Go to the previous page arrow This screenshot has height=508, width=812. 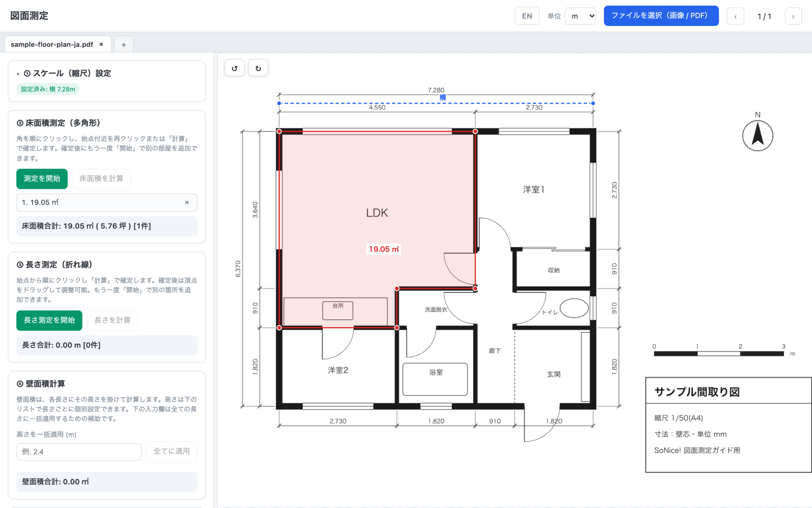click(735, 16)
